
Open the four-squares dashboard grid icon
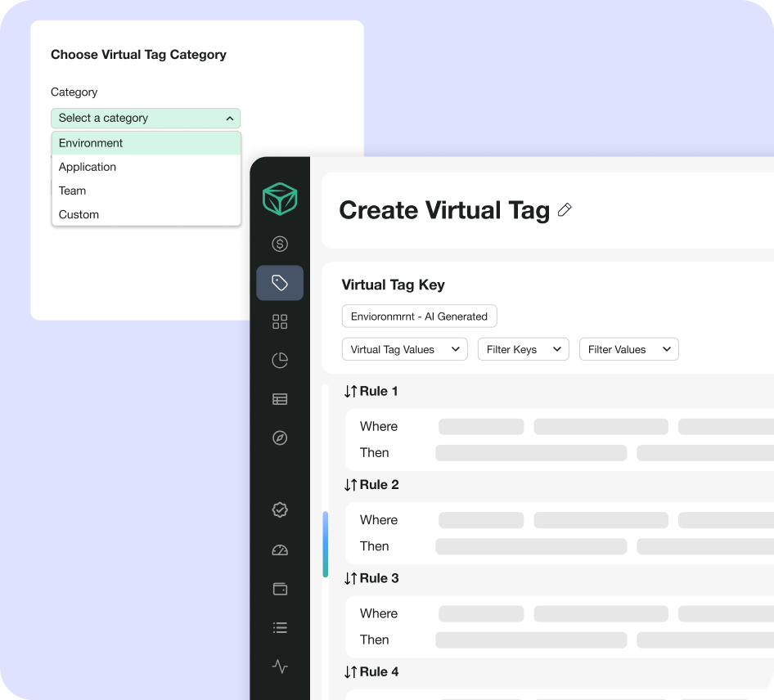(280, 321)
